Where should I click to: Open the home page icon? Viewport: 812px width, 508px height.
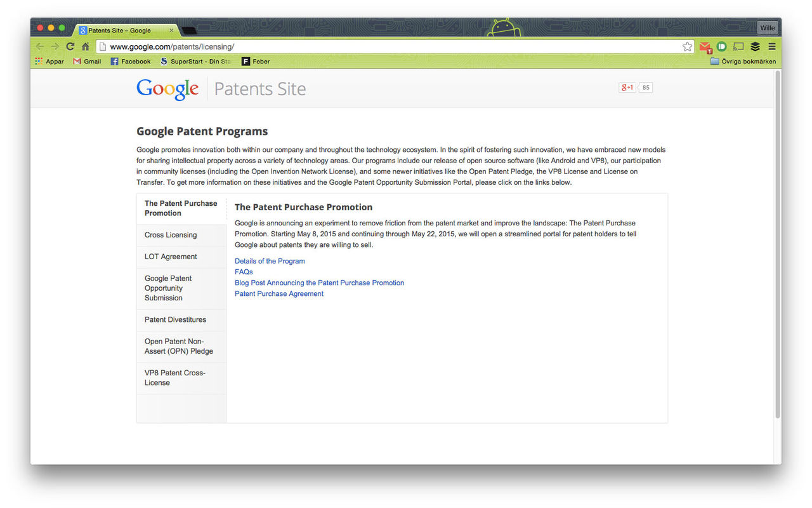click(x=86, y=46)
